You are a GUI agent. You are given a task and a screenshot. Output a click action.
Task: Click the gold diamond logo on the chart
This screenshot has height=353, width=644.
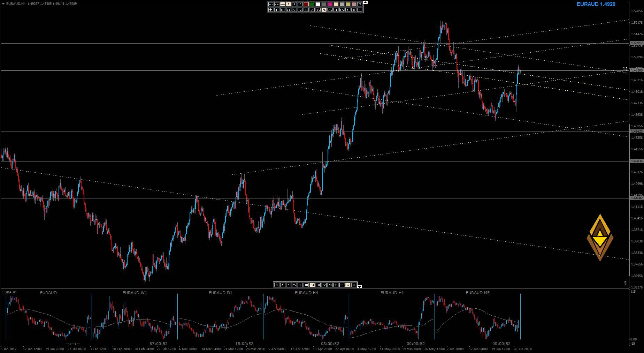pyautogui.click(x=600, y=238)
